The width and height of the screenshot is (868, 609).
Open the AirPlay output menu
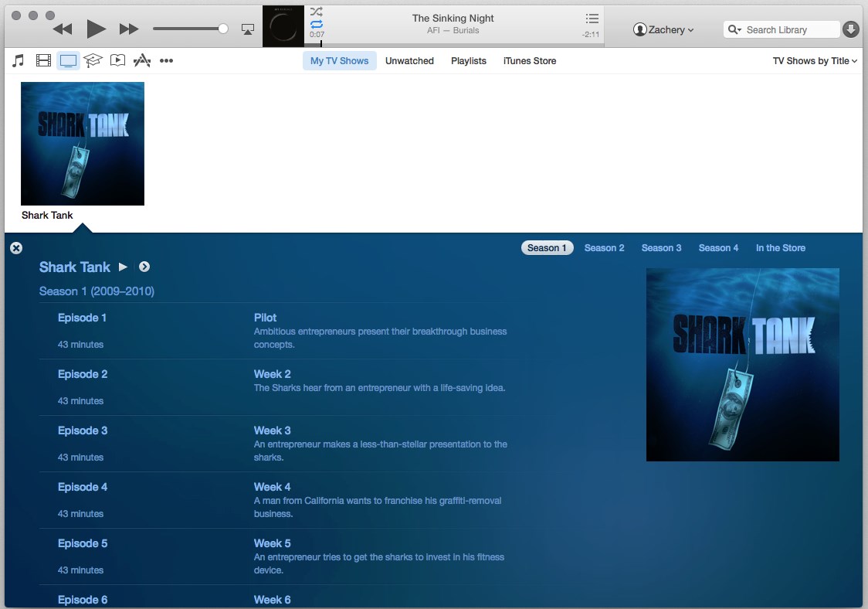(248, 29)
